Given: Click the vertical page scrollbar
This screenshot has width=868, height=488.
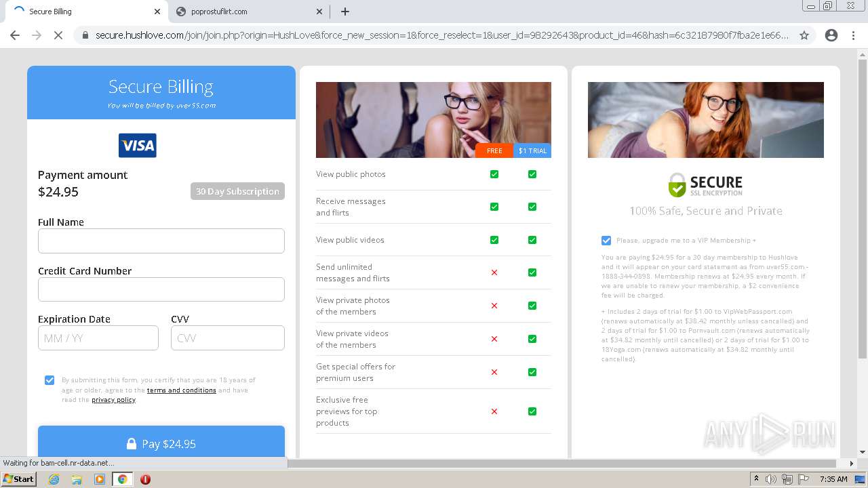Looking at the screenshot, I should pos(863,209).
